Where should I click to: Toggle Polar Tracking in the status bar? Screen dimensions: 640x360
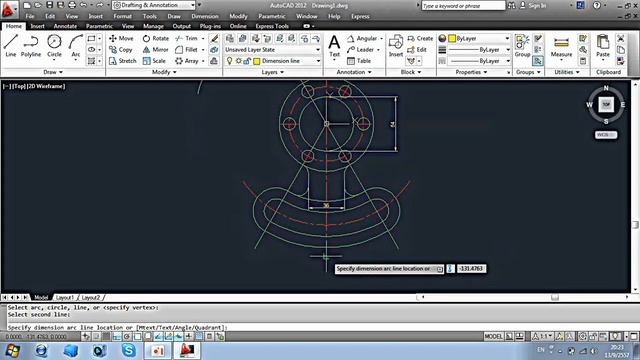coord(127,336)
